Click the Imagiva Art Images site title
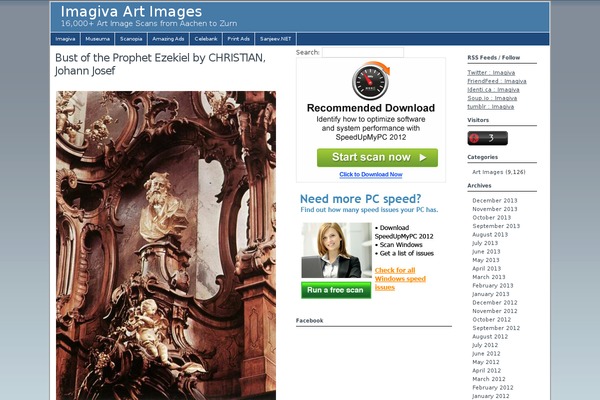600x400 pixels. point(131,11)
